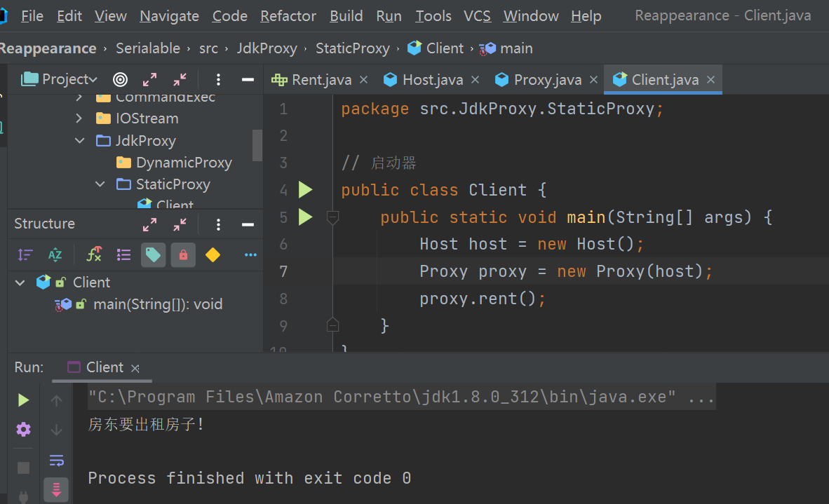This screenshot has width=829, height=504.
Task: Click run gutter arrow beside class Client
Action: 305,190
